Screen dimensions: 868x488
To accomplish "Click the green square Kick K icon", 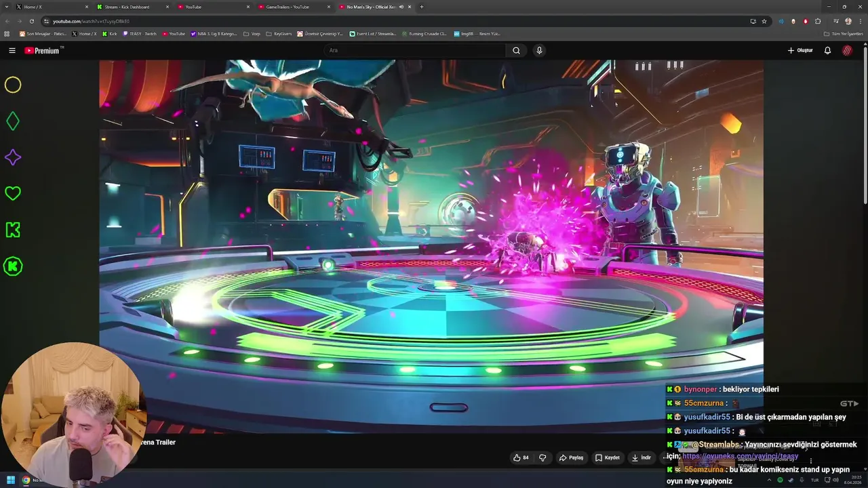I will pyautogui.click(x=13, y=230).
